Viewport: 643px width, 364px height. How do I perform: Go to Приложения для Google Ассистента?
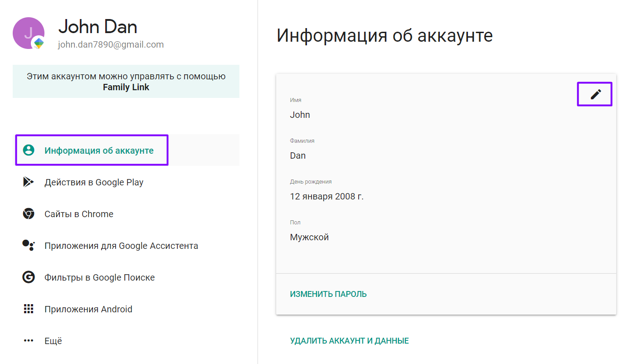(x=126, y=246)
